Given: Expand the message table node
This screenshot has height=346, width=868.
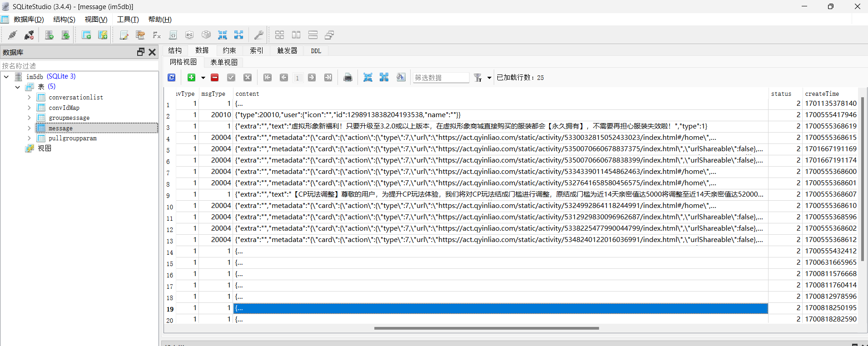Looking at the screenshot, I should [29, 128].
